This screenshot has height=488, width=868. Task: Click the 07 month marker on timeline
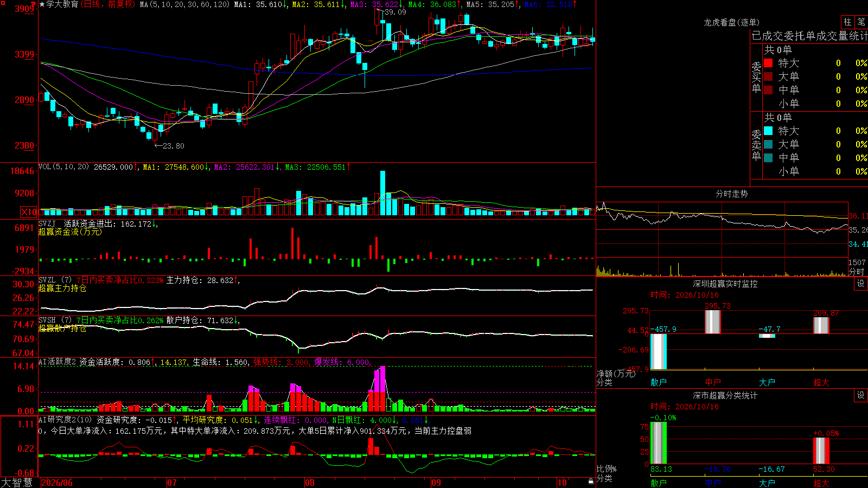172,483
